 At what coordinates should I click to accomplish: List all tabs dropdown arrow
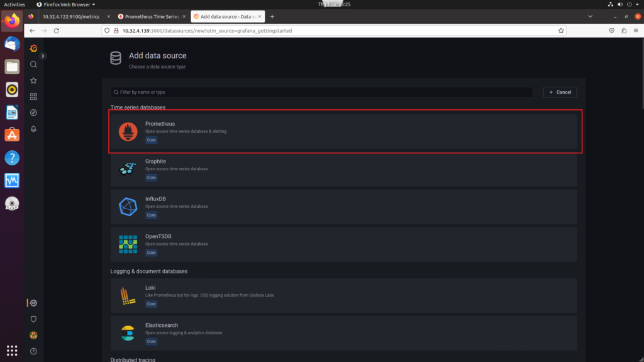[590, 16]
